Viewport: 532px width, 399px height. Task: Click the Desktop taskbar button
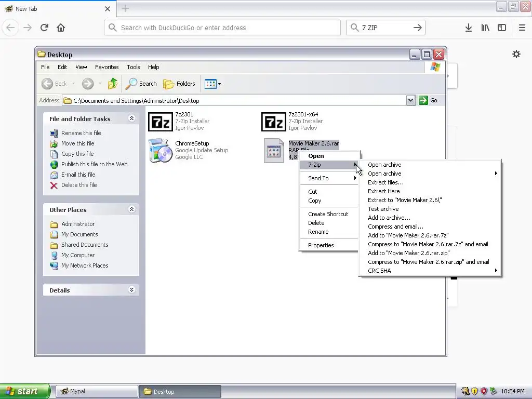coord(180,391)
